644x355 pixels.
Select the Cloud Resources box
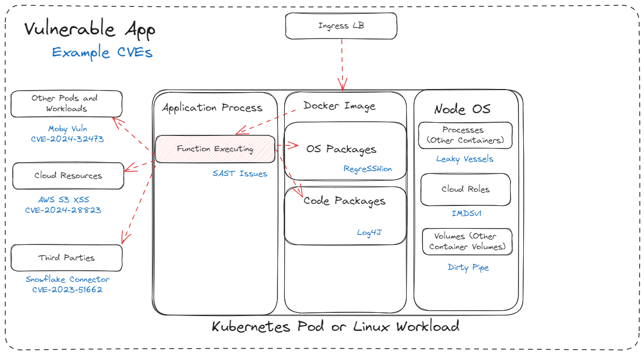click(68, 176)
